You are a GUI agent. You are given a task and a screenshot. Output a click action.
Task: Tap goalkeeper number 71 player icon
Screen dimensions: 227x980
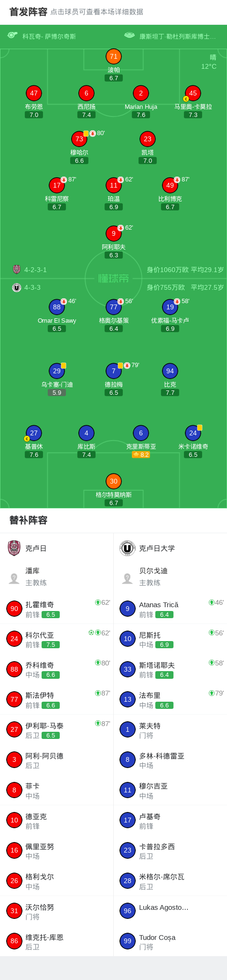pos(114,56)
